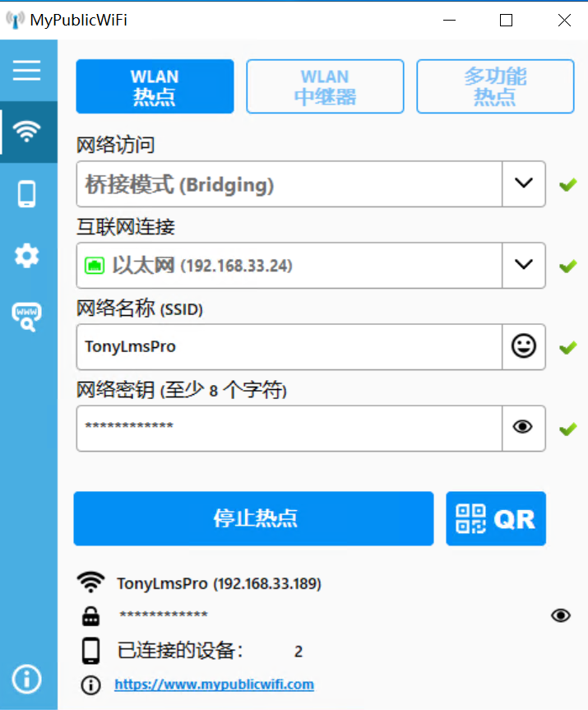The width and height of the screenshot is (588, 710).
Task: Click the 网络名称 (SSID) label
Action: tap(140, 309)
